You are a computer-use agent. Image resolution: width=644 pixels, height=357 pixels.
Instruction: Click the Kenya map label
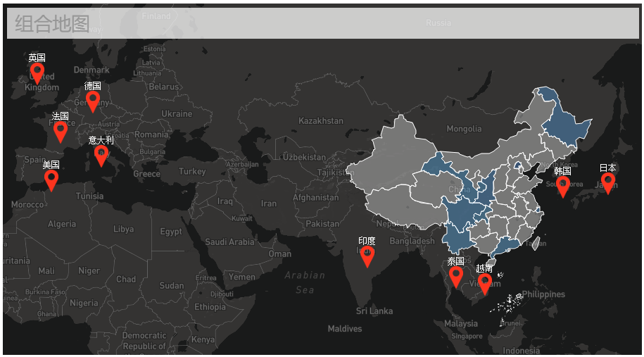(x=203, y=339)
